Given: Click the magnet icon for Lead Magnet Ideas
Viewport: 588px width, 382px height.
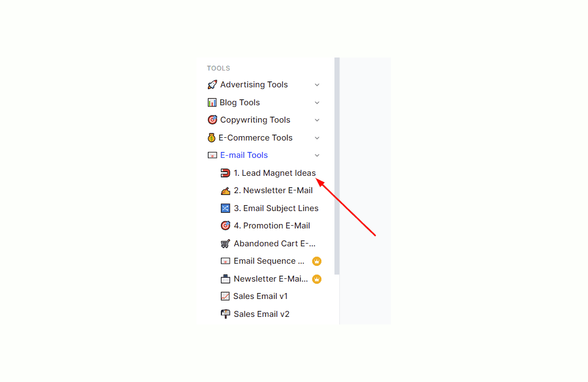Looking at the screenshot, I should 225,173.
